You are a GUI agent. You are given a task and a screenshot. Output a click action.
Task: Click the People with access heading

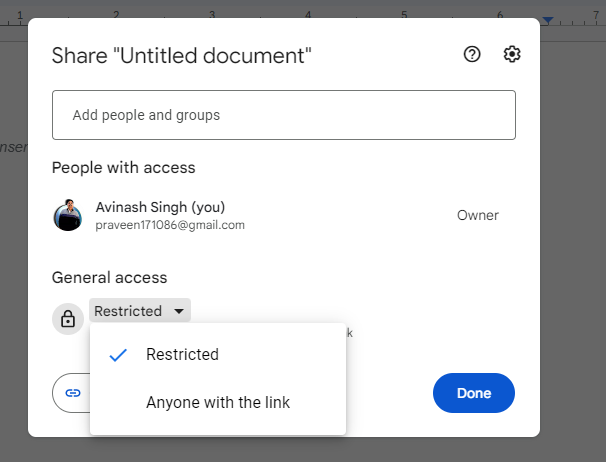click(124, 168)
